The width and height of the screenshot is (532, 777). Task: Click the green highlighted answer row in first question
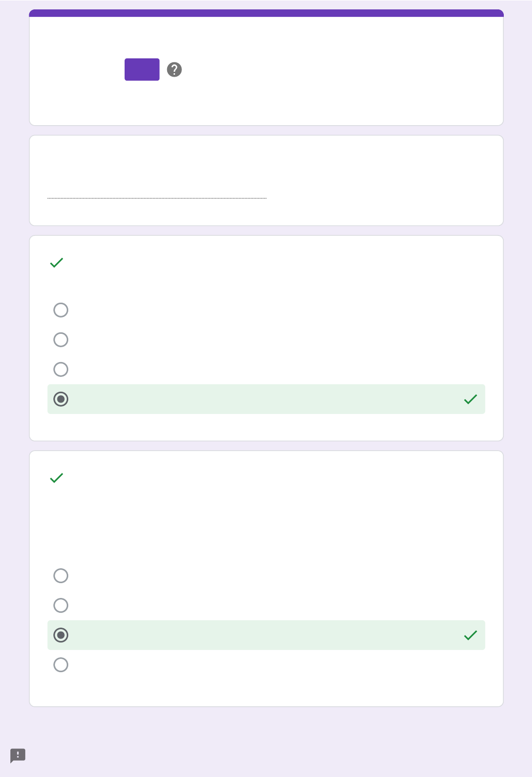click(266, 399)
